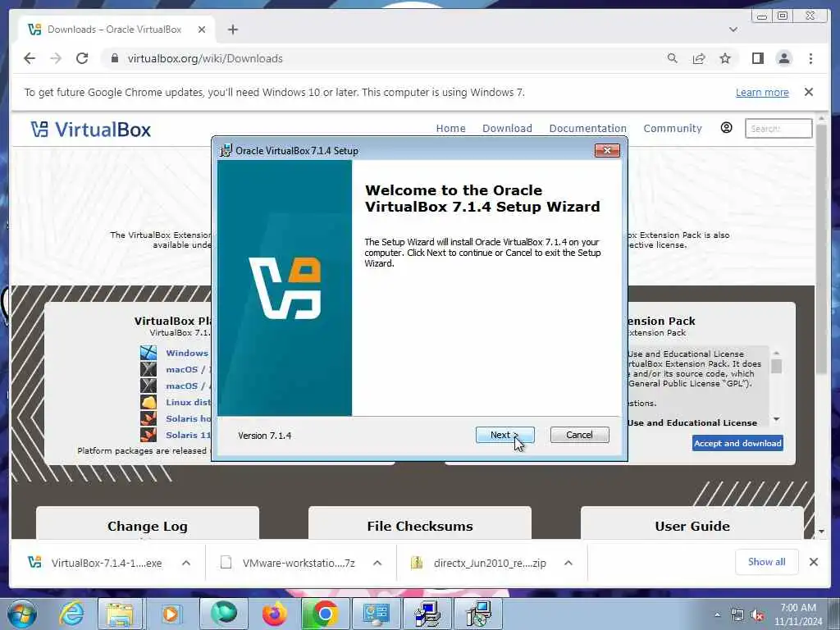Click the Chrome forward arrow
Image resolution: width=840 pixels, height=630 pixels.
56,58
